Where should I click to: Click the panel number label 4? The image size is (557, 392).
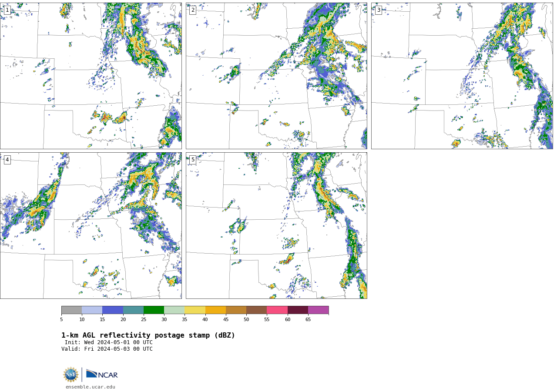coord(7,160)
